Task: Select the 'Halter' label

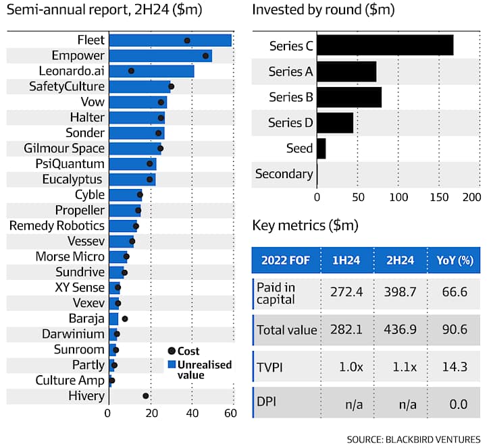Action: (87, 117)
